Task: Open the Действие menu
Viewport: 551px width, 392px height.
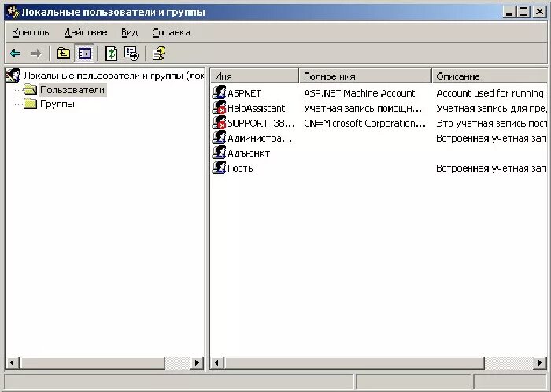Action: (x=85, y=32)
